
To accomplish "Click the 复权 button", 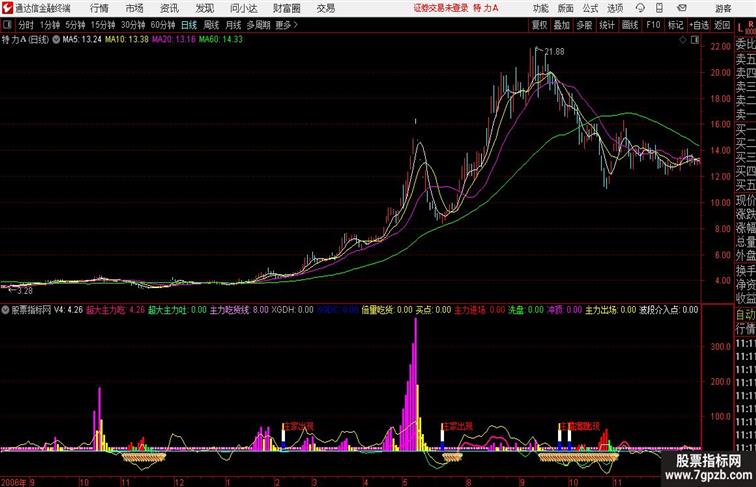I will point(539,25).
